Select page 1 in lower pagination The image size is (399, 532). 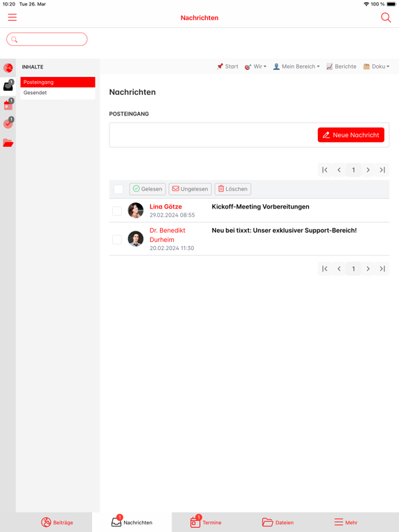point(353,269)
